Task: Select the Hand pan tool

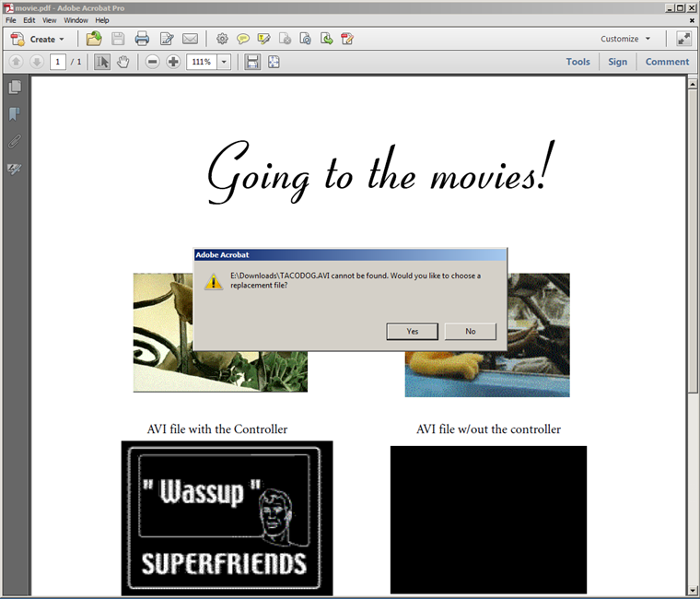Action: point(123,62)
